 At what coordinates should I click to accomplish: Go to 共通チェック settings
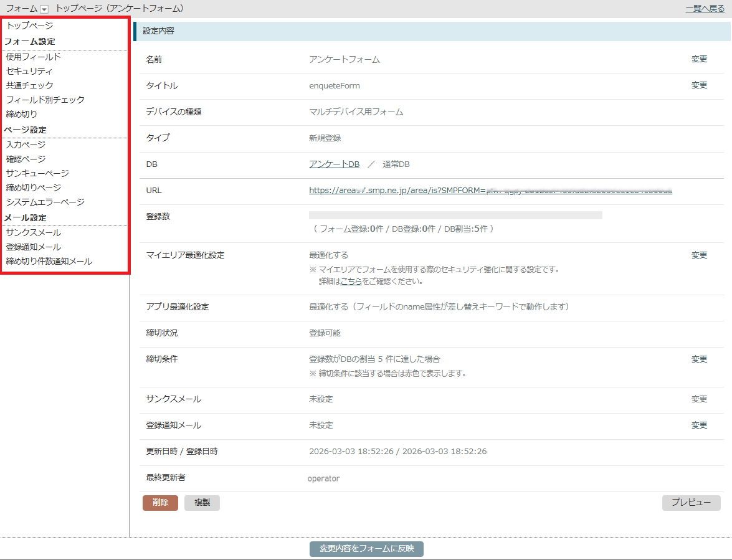pos(30,85)
